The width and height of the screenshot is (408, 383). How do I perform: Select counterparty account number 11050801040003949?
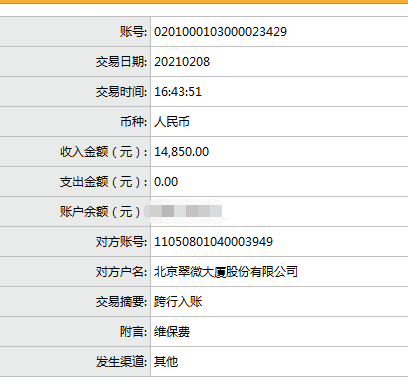click(213, 242)
